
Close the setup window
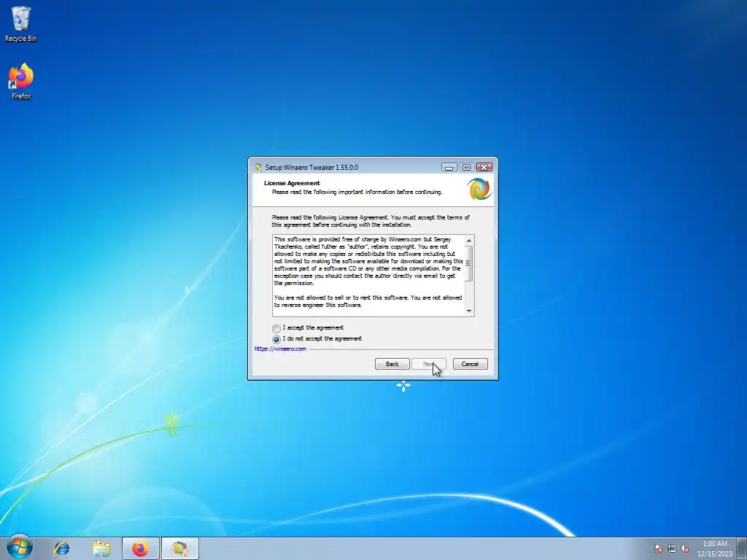(x=484, y=167)
